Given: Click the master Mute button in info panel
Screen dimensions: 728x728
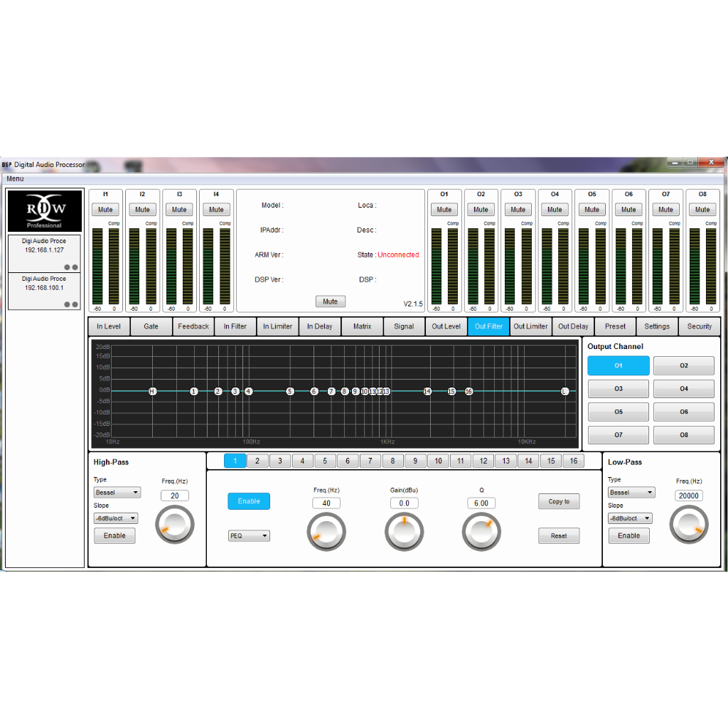Looking at the screenshot, I should [330, 301].
